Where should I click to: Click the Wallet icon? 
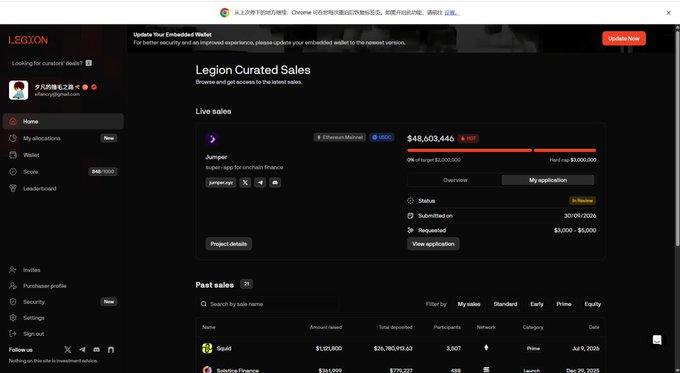tap(13, 155)
